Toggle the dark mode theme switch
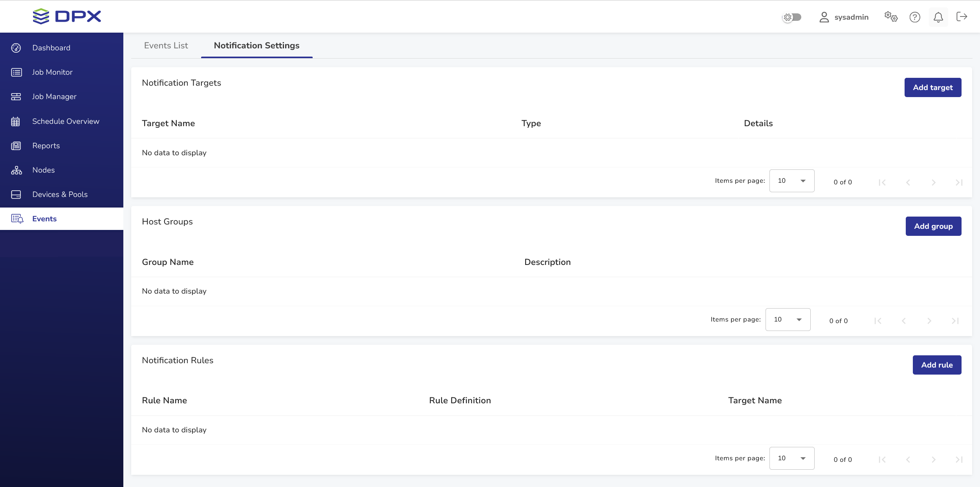 [792, 17]
